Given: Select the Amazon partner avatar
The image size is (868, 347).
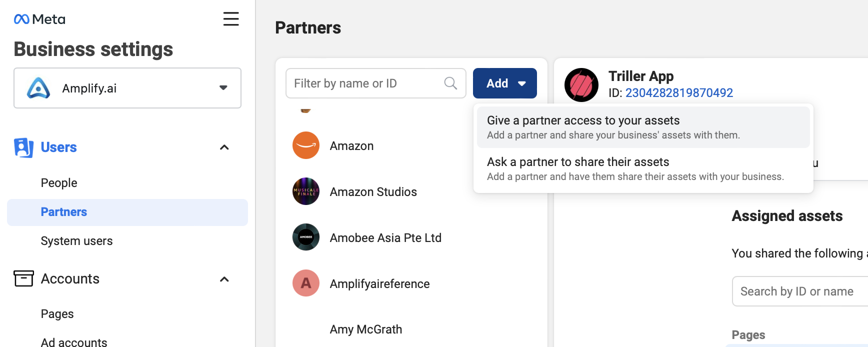Looking at the screenshot, I should point(306,145).
